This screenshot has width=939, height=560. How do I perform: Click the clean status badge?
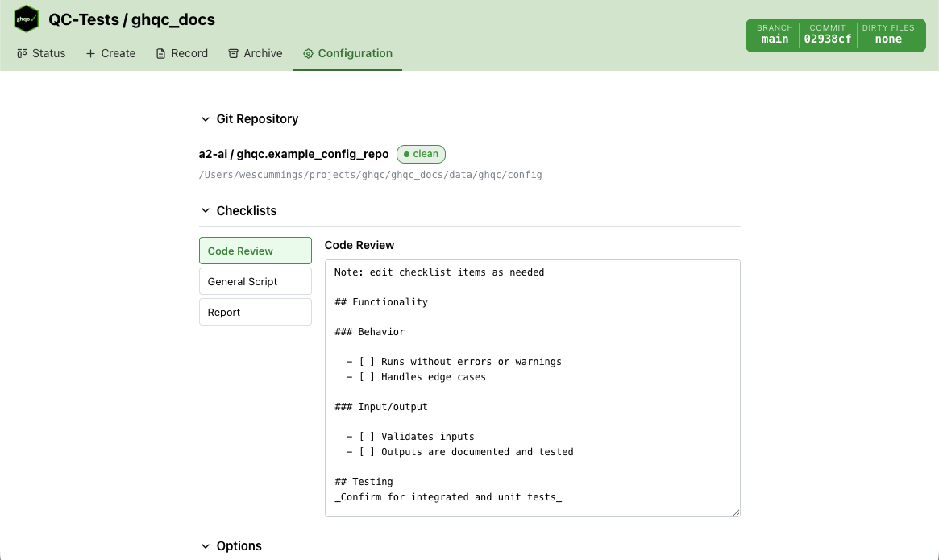(x=421, y=154)
